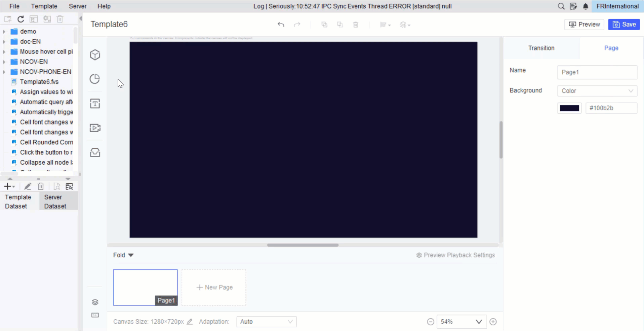Viewport: 644px width, 331px height.
Task: Click the zoom in plus icon
Action: [493, 322]
